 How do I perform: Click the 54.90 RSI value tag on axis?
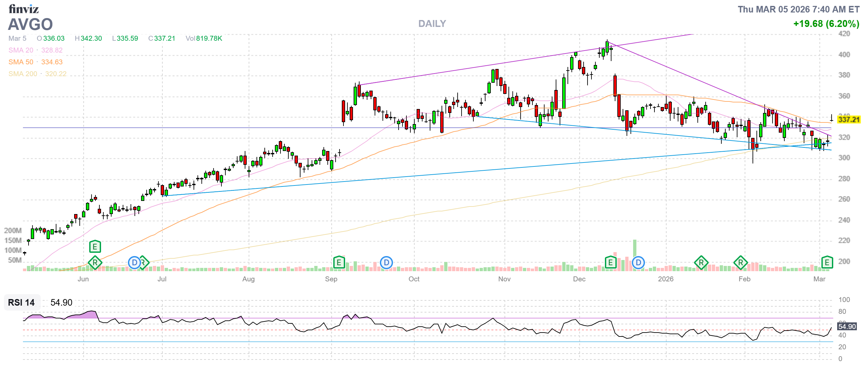tap(847, 327)
